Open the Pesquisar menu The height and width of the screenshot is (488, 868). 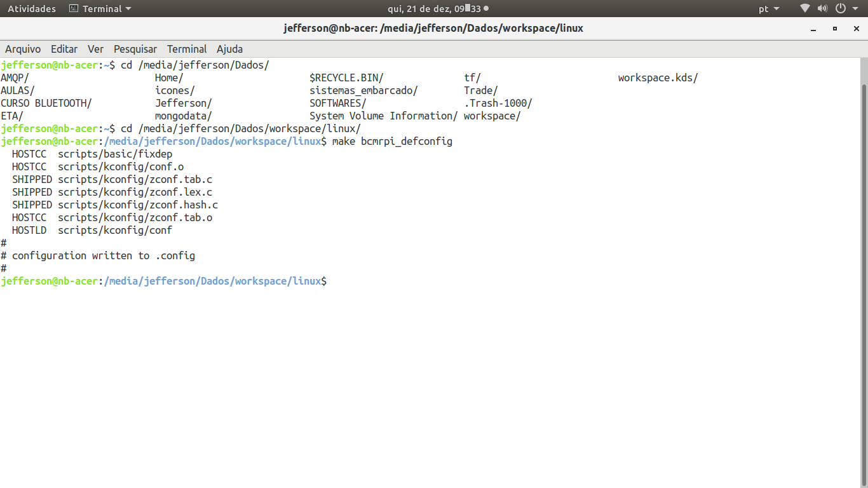point(135,49)
